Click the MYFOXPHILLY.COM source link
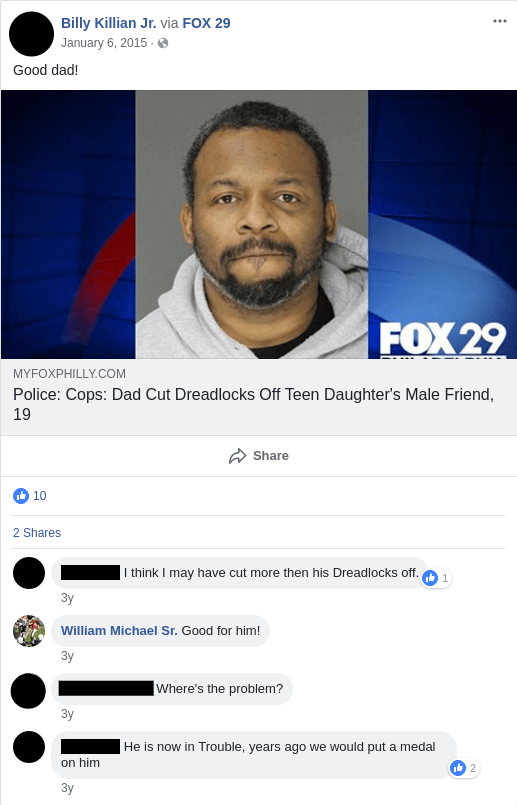The height and width of the screenshot is (805, 517). click(69, 374)
